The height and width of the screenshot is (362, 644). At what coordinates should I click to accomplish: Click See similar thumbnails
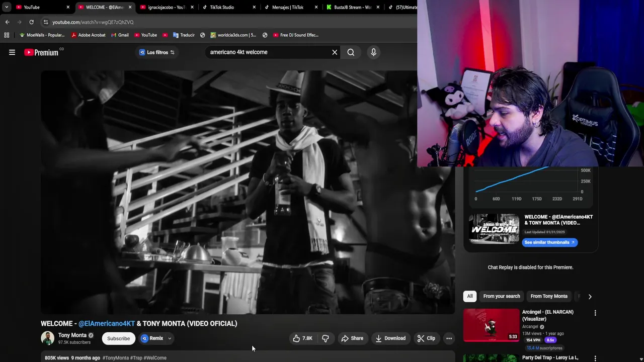click(x=549, y=242)
